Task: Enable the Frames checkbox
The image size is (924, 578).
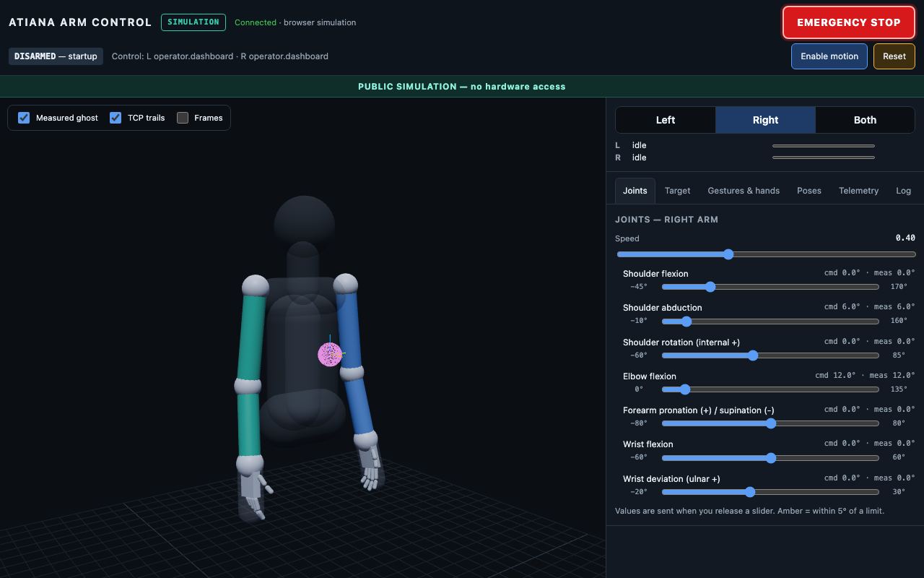Action: tap(183, 118)
